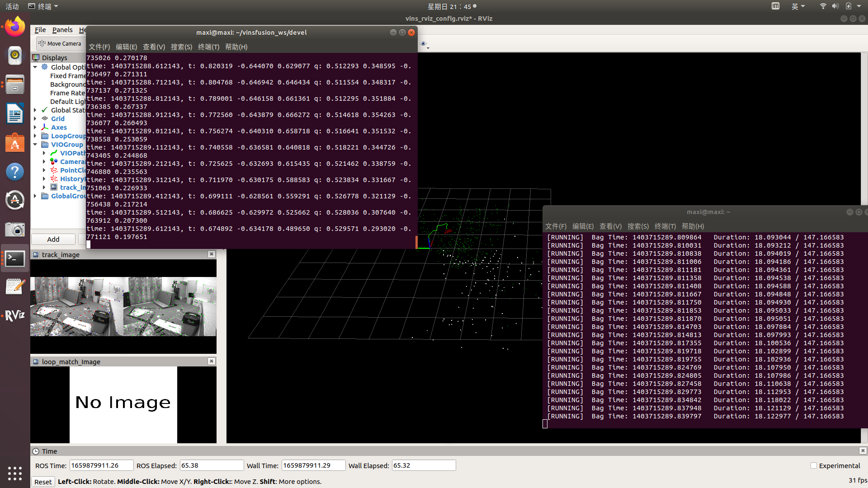Close the track_image panel
The image size is (868, 488).
click(x=211, y=254)
